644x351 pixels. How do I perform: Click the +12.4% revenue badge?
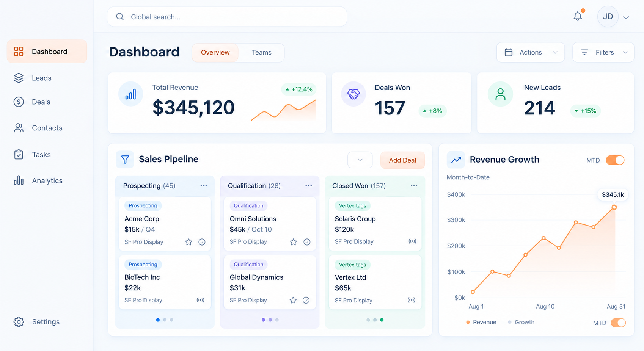[x=299, y=89]
